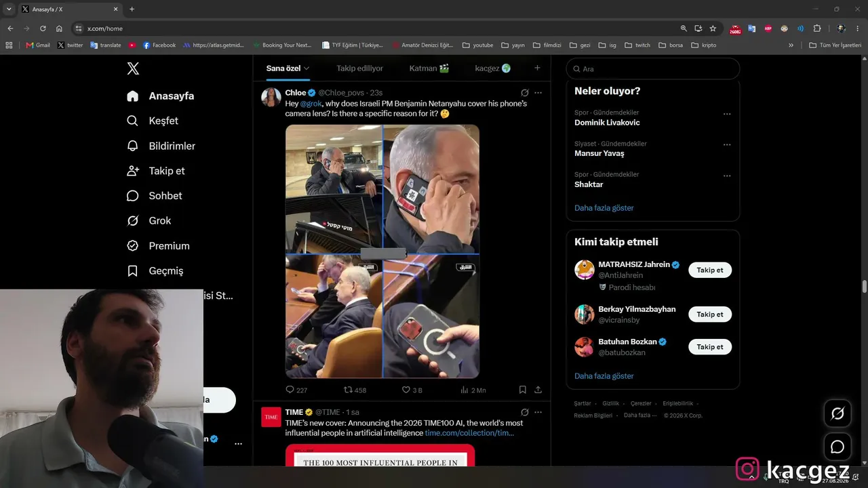The height and width of the screenshot is (488, 868).
Task: Go to Anasayfa in the sidebar
Action: [x=161, y=96]
